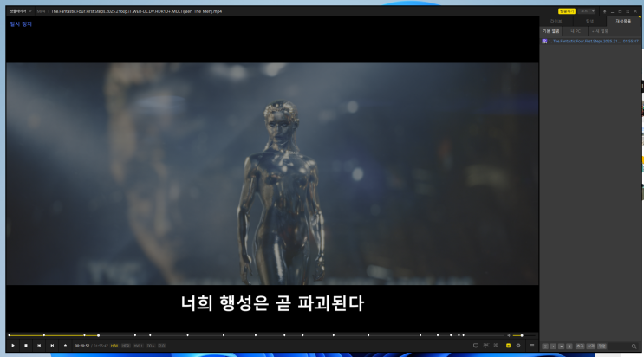The height and width of the screenshot is (357, 644).
Task: Open the hamburger main menu icon
Action: tap(532, 346)
